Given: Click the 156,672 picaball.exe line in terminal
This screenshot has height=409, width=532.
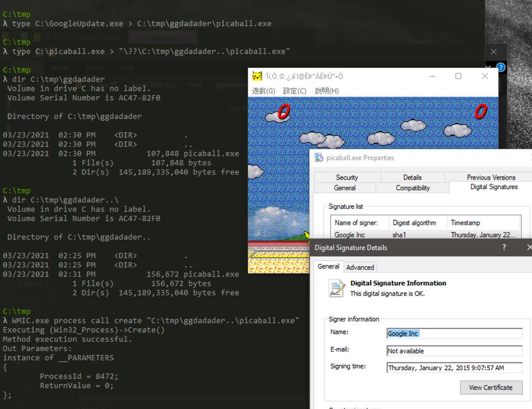Looking at the screenshot, I should click(121, 274).
